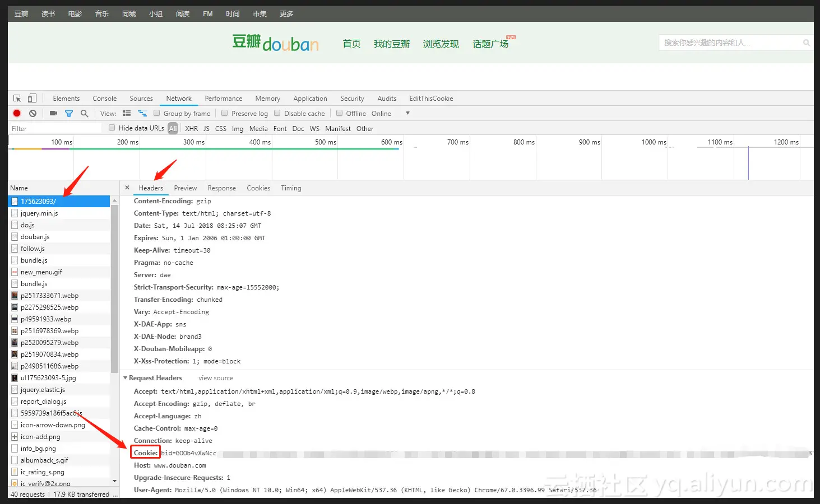The width and height of the screenshot is (820, 504).
Task: Stop recording network log red button
Action: [x=17, y=113]
